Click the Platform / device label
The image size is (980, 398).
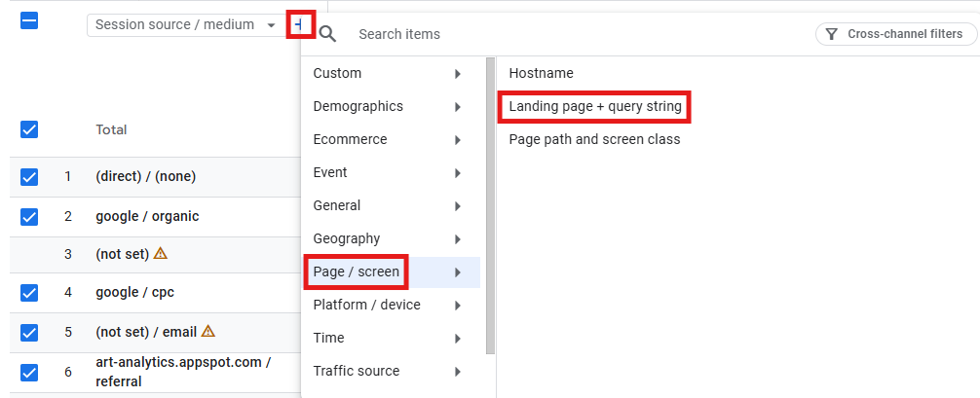click(x=367, y=305)
